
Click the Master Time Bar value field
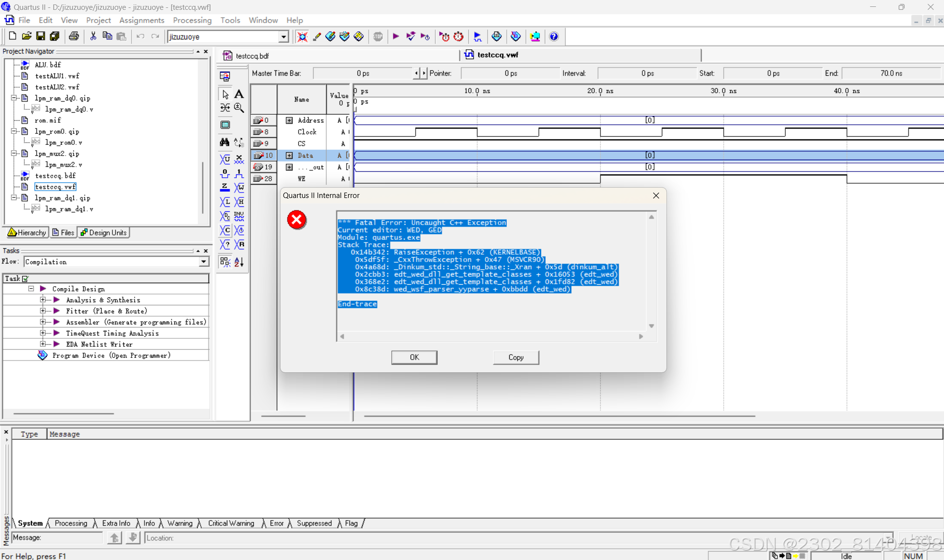(x=363, y=73)
